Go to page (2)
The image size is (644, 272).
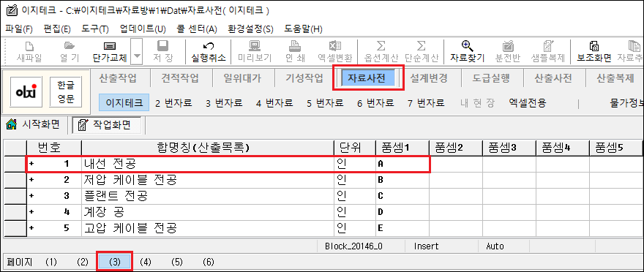tap(83, 262)
